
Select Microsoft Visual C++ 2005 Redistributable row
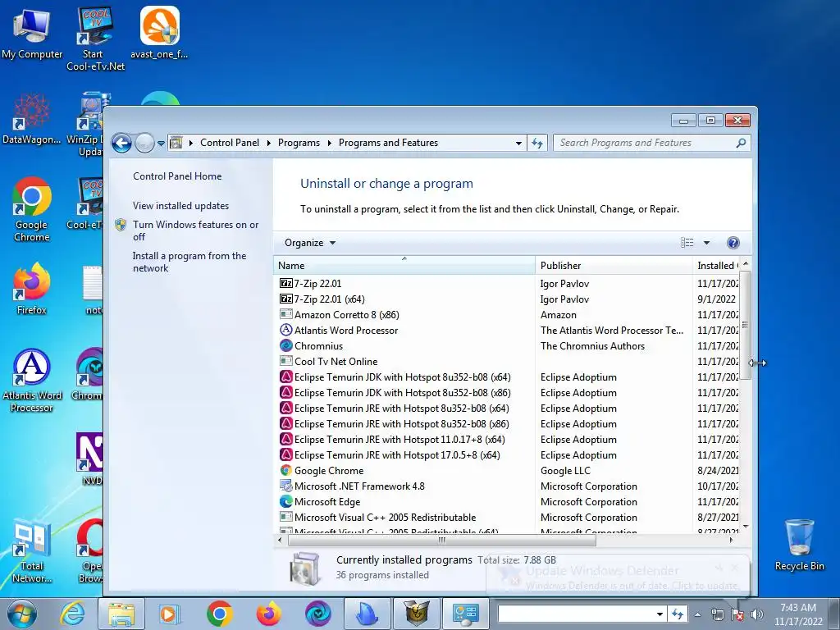pos(506,517)
